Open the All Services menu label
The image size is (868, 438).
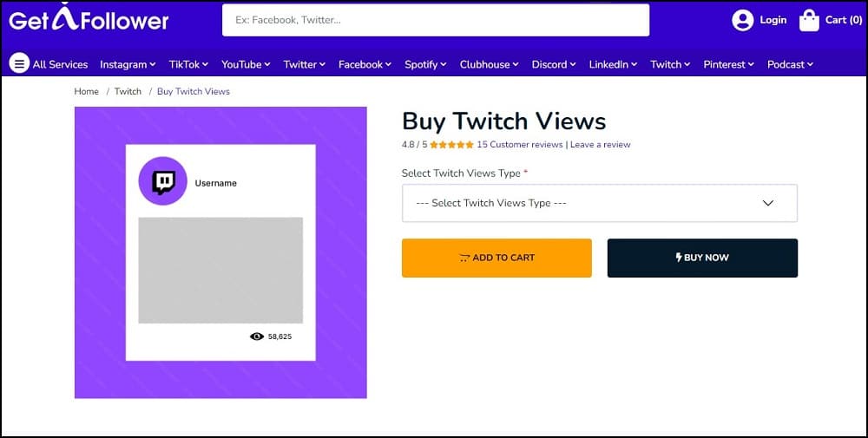(61, 64)
